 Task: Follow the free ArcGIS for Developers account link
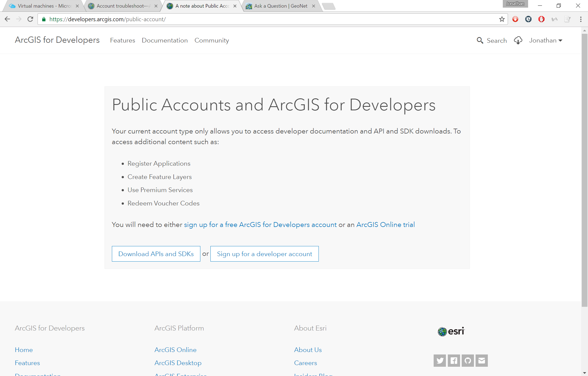260,225
